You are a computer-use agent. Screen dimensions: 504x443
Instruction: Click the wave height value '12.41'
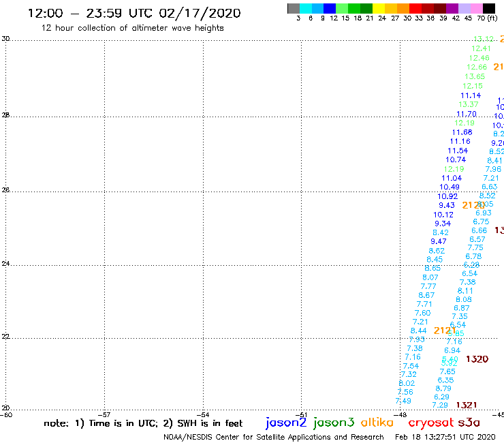click(481, 48)
